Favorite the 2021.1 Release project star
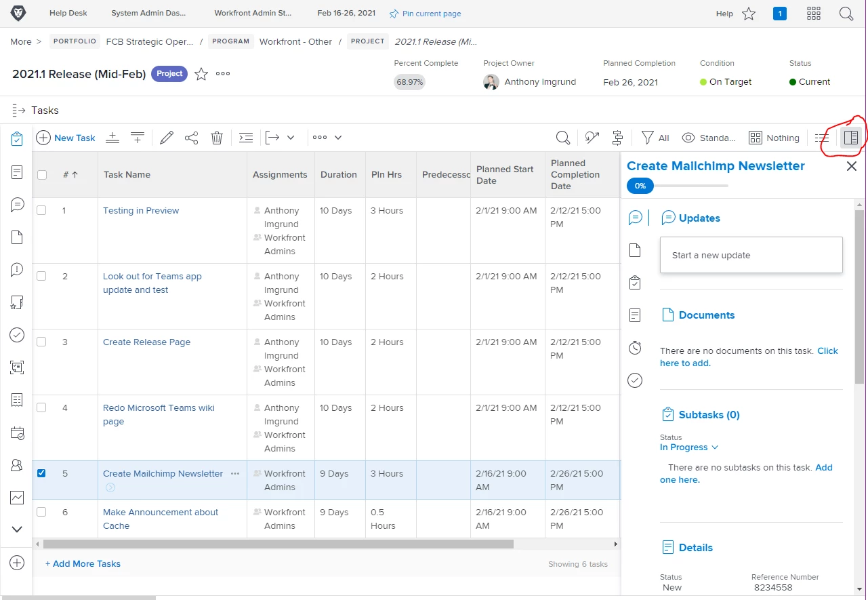 [x=201, y=74]
